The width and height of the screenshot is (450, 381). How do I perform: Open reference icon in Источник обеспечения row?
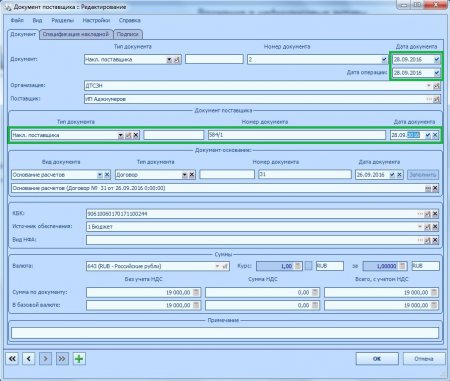point(428,227)
